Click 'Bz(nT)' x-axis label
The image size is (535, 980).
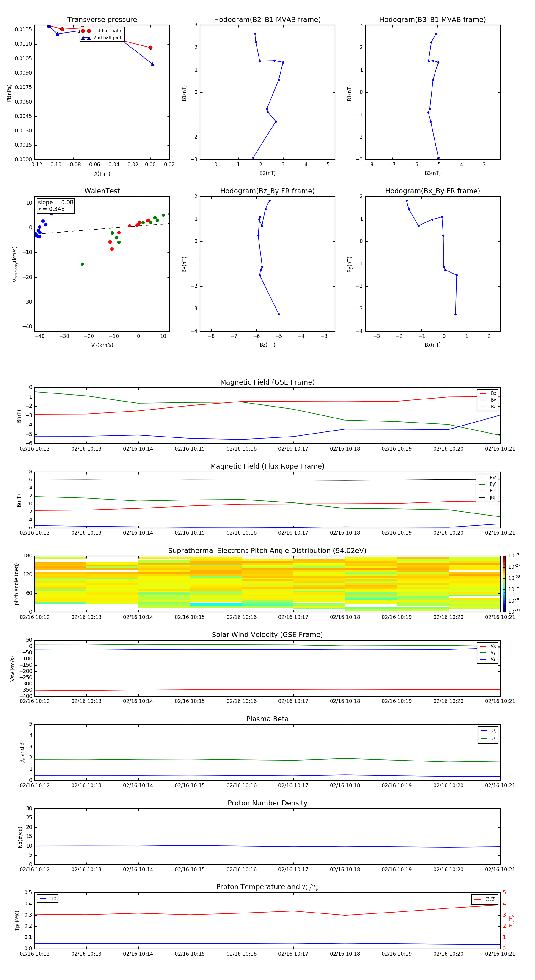click(267, 345)
